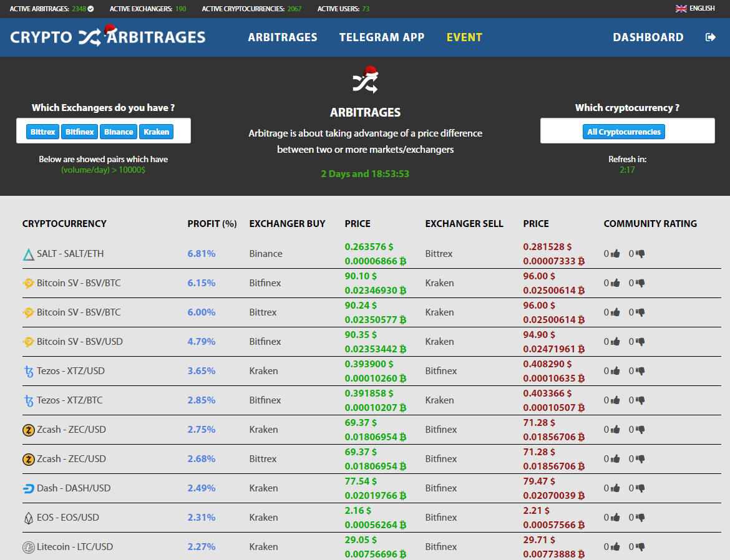Open the EVENT navigation item
Image resolution: width=730 pixels, height=560 pixels.
coord(464,37)
